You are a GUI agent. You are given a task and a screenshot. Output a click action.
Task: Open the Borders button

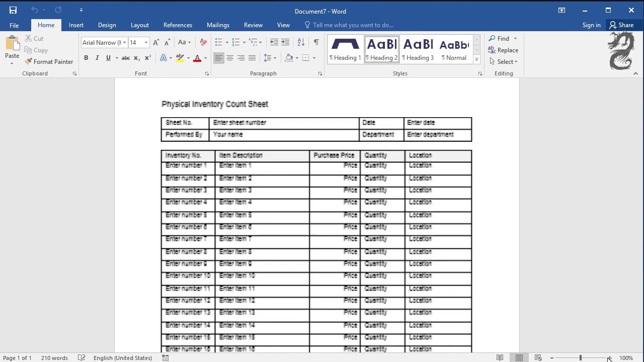tap(305, 58)
